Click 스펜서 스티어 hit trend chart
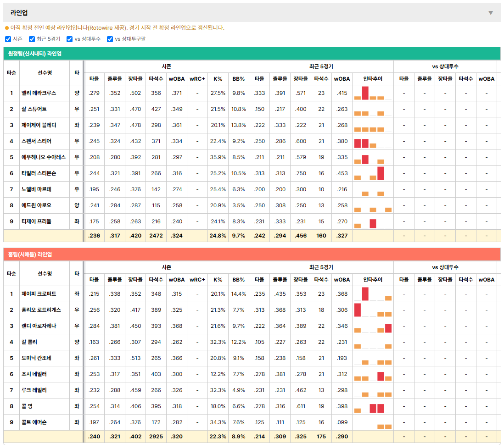 373,141
